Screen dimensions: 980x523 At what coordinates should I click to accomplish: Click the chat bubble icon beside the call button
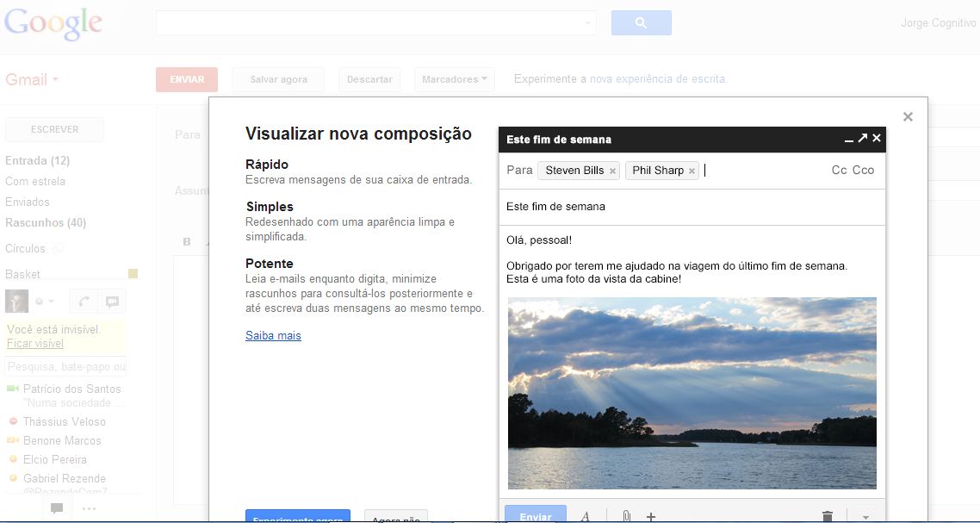click(112, 302)
